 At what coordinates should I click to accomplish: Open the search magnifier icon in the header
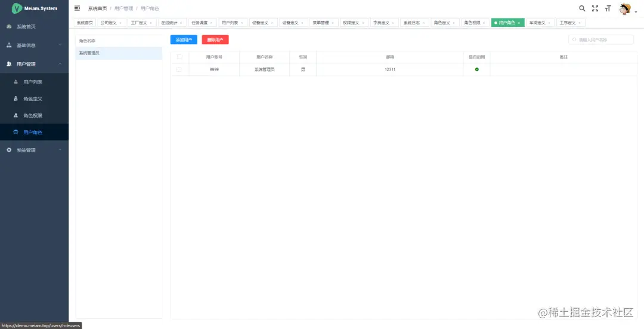(x=582, y=8)
